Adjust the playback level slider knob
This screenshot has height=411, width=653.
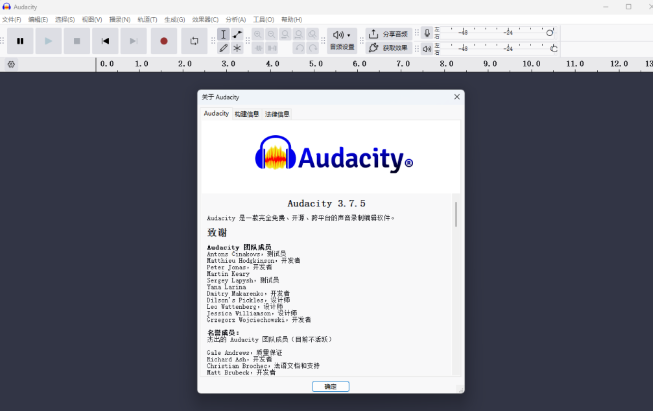point(554,47)
